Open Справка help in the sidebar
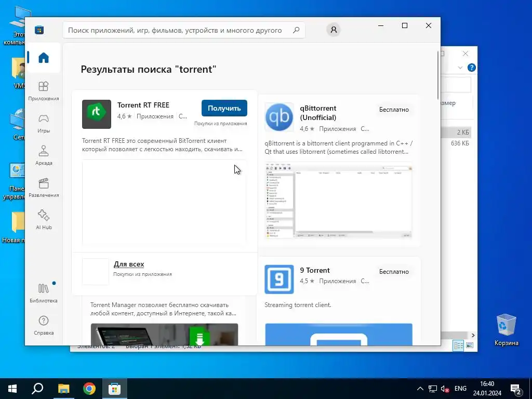Screen dimensions: 532x399 pyautogui.click(x=44, y=325)
